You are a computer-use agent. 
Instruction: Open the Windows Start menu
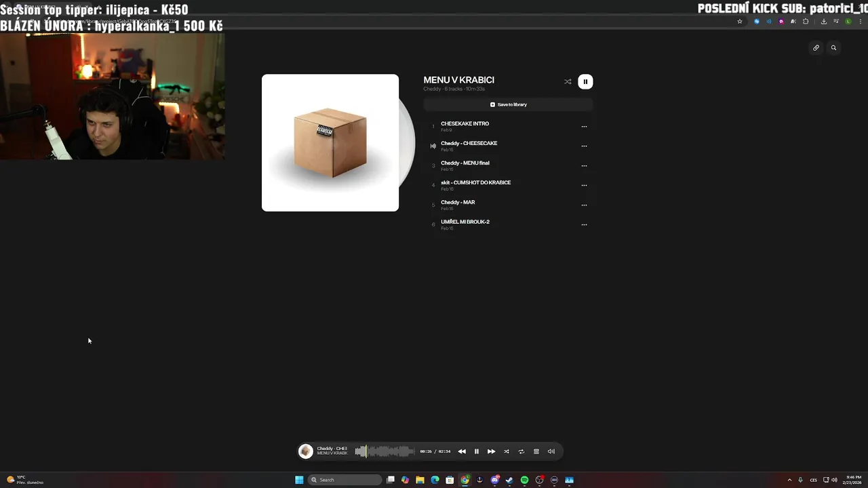point(299,480)
